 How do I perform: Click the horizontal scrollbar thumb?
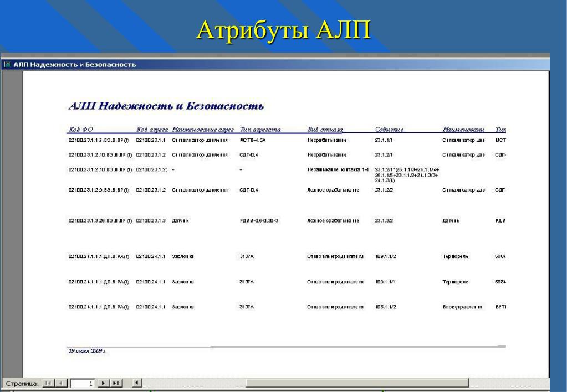(x=357, y=383)
